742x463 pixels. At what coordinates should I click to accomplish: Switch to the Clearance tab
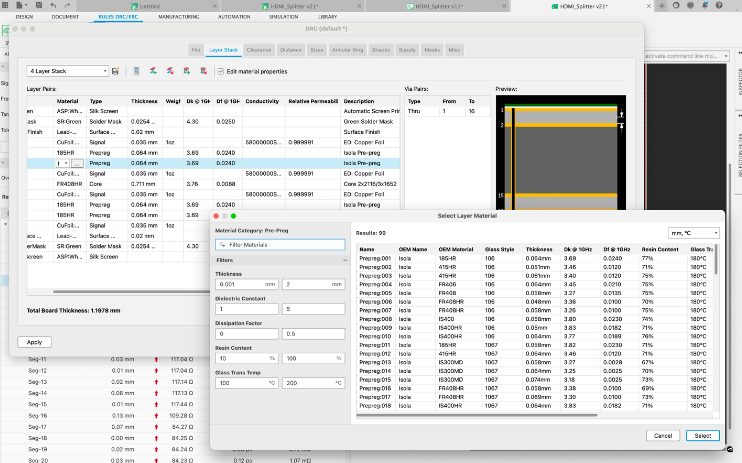click(258, 48)
